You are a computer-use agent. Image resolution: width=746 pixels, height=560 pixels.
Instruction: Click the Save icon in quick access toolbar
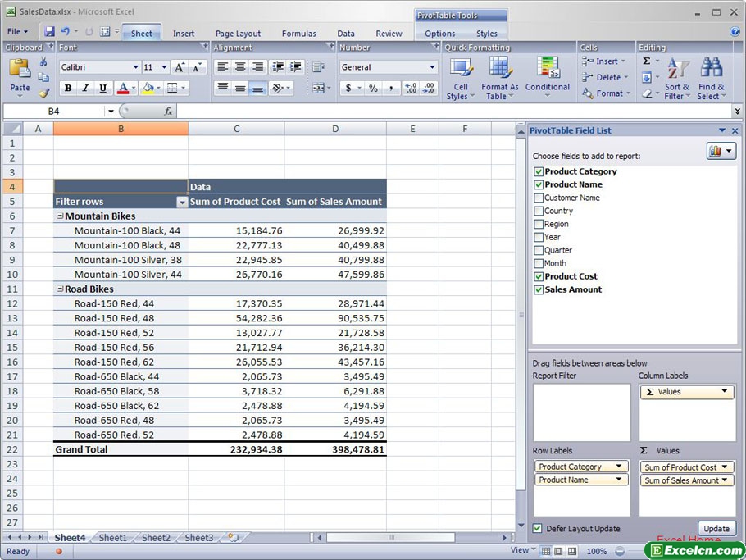tap(50, 32)
